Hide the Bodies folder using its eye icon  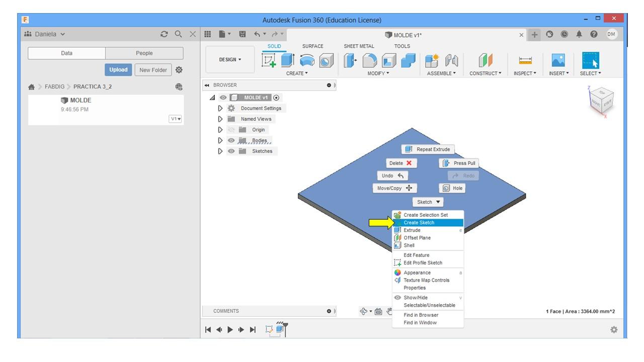pos(231,140)
